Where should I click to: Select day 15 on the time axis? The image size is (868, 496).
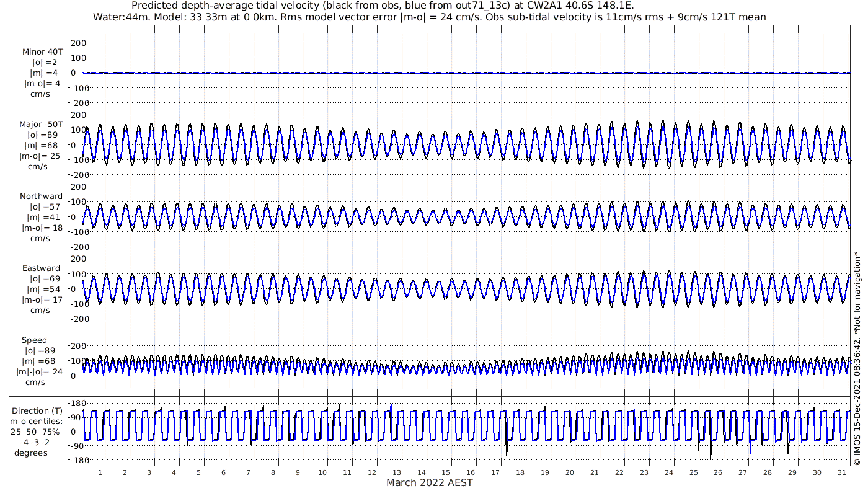[446, 472]
